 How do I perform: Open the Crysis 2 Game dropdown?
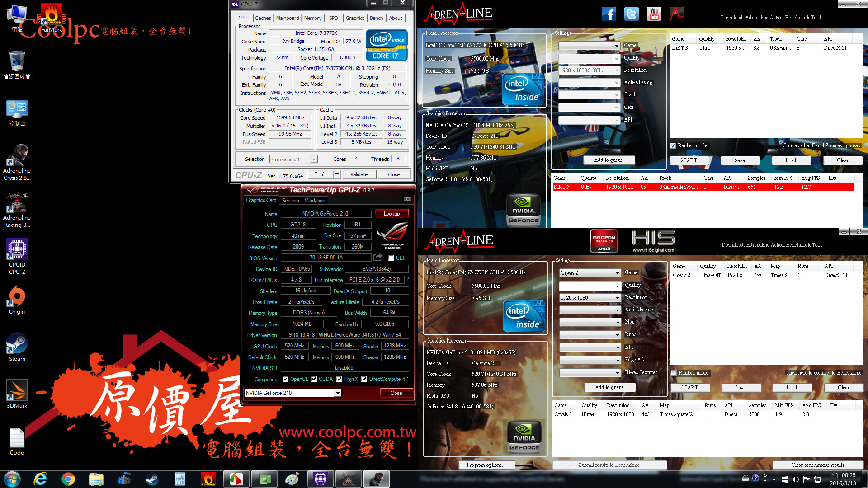(x=590, y=273)
